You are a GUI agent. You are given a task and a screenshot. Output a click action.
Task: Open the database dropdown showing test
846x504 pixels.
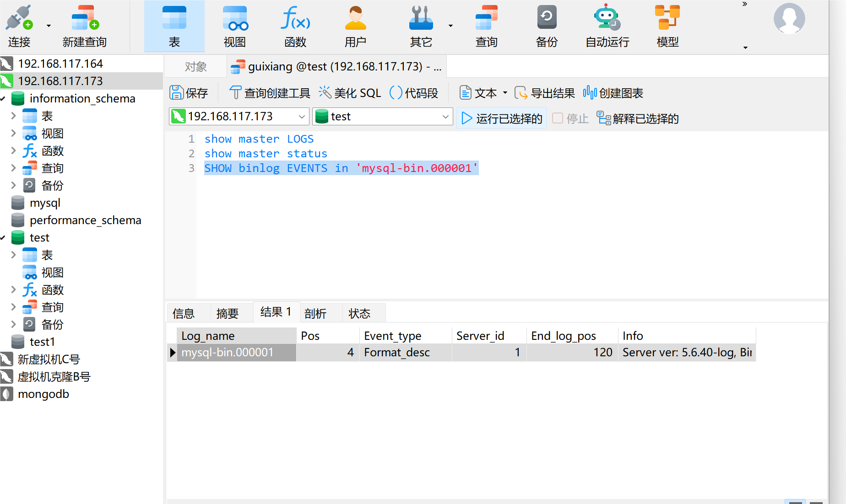tap(382, 117)
